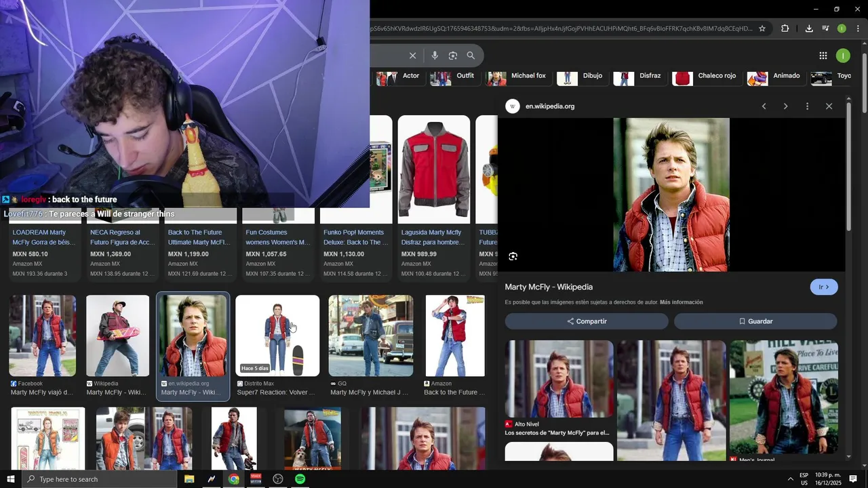Open the Más información copyright link
Image resolution: width=868 pixels, height=488 pixels.
click(682, 302)
